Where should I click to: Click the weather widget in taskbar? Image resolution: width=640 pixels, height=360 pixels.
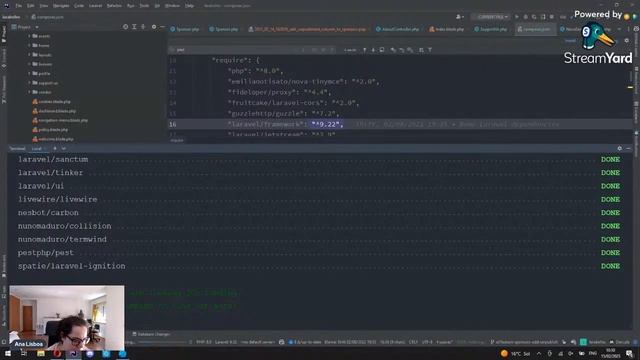click(515, 353)
